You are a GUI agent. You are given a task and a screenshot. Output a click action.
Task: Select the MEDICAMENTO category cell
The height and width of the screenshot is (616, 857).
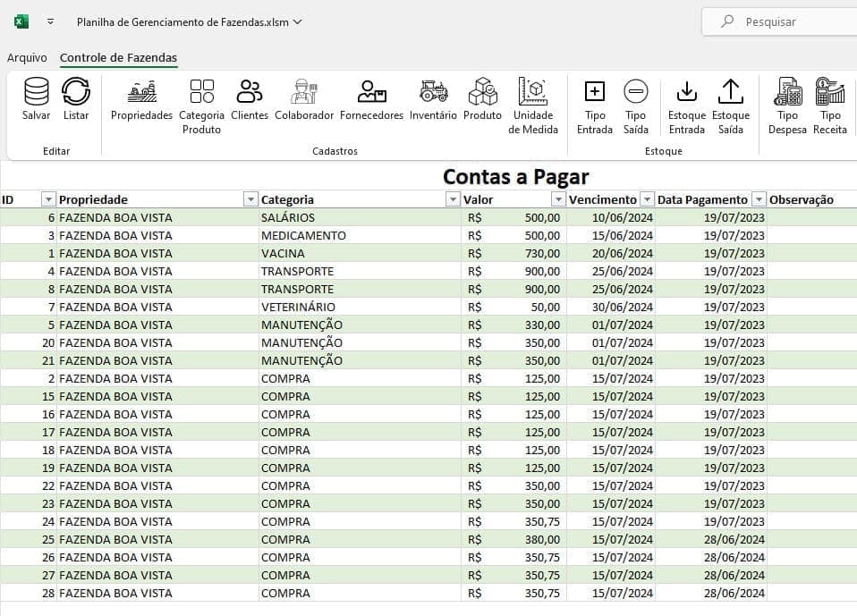(360, 235)
